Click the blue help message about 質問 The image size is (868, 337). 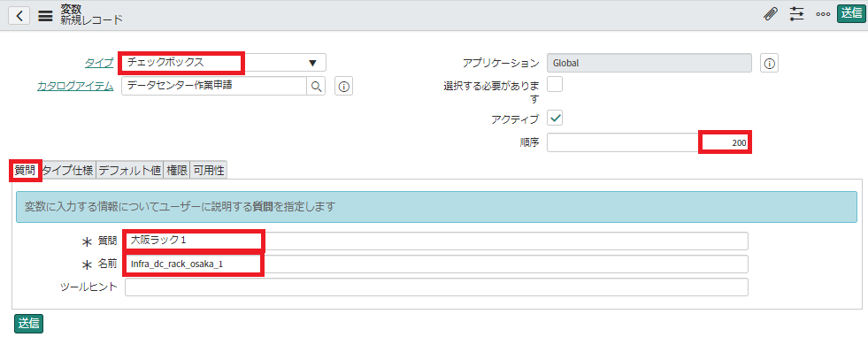(436, 207)
